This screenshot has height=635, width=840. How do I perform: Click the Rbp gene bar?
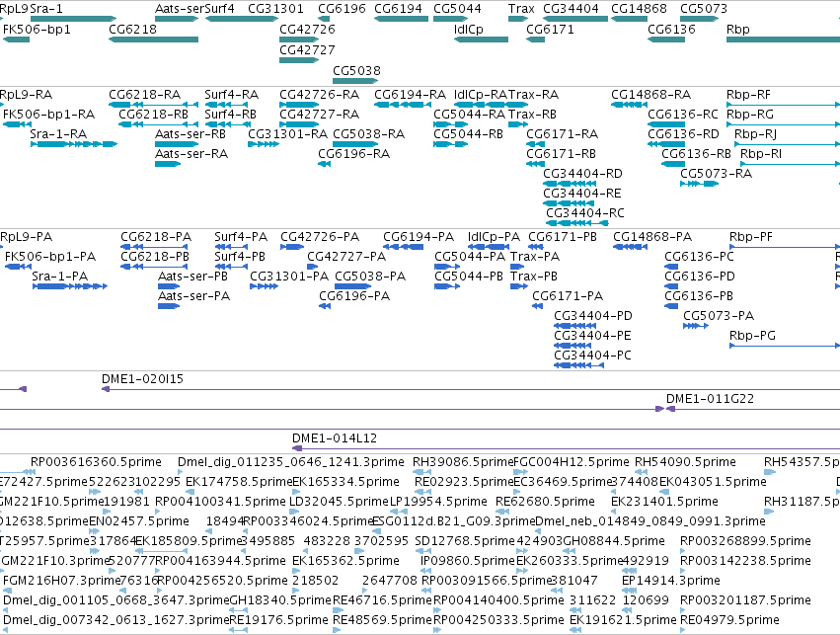(783, 40)
